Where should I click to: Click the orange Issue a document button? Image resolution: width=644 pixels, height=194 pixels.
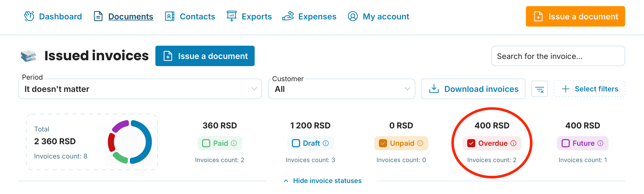pyautogui.click(x=575, y=16)
